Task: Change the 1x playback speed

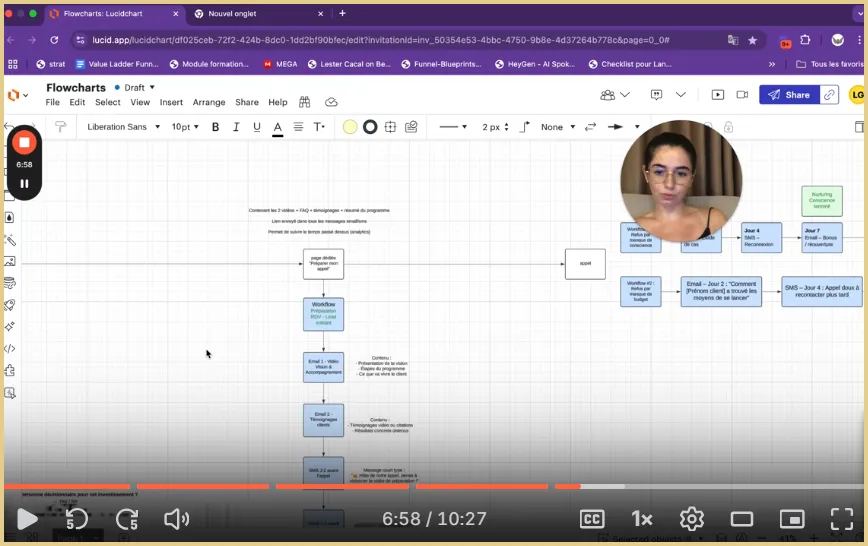Action: (x=642, y=519)
